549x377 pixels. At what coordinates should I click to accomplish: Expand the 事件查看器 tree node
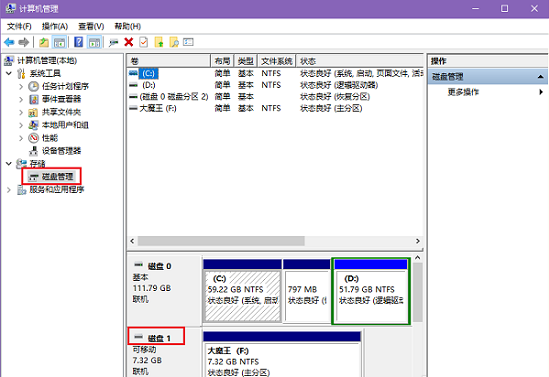21,99
